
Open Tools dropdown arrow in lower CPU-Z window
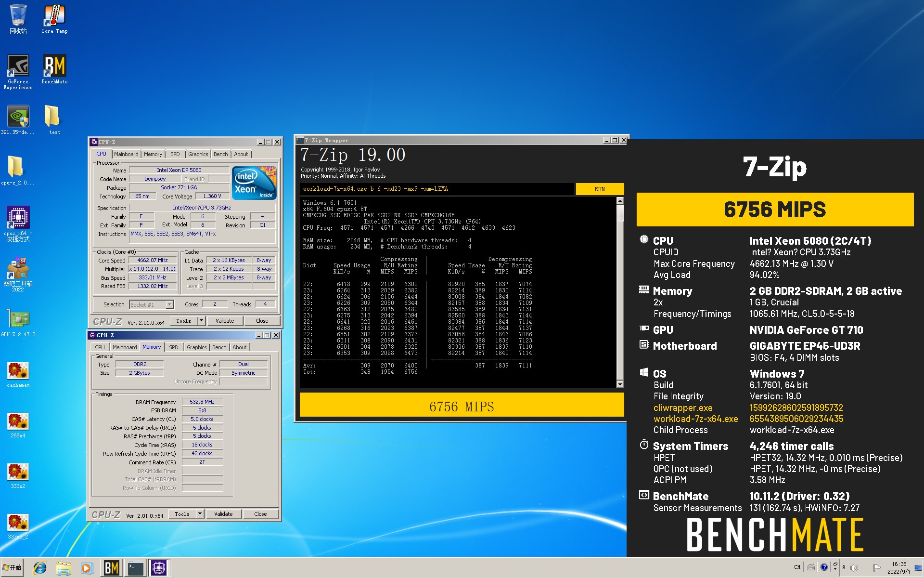point(200,514)
